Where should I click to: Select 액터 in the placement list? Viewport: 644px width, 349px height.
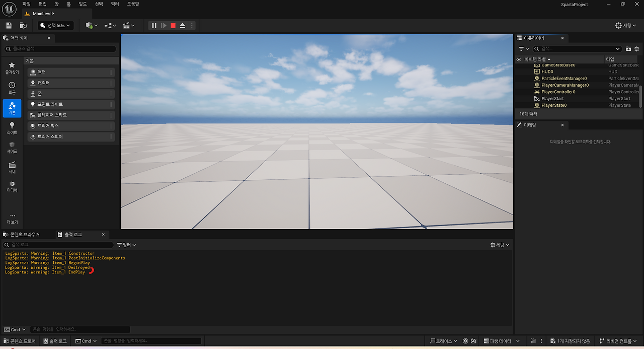[x=71, y=72]
